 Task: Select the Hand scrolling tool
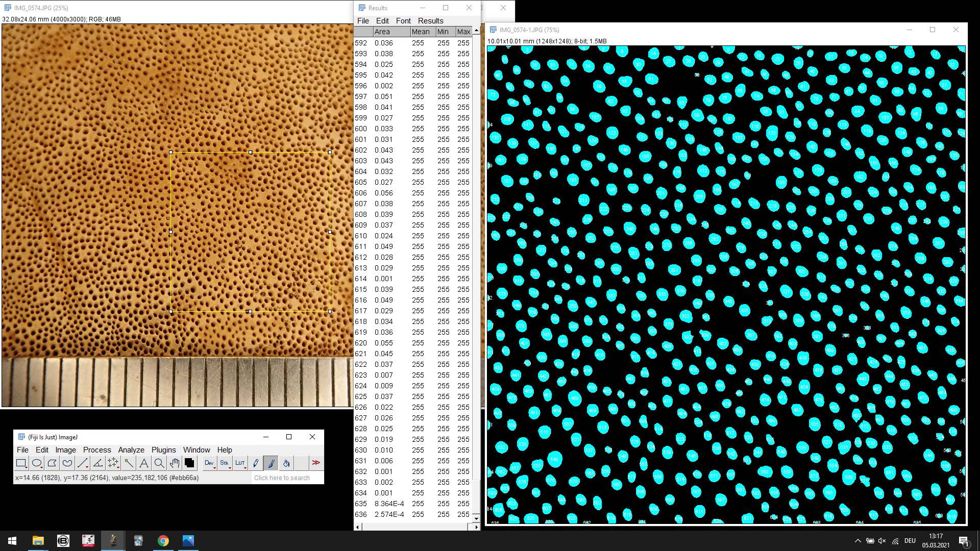click(175, 463)
